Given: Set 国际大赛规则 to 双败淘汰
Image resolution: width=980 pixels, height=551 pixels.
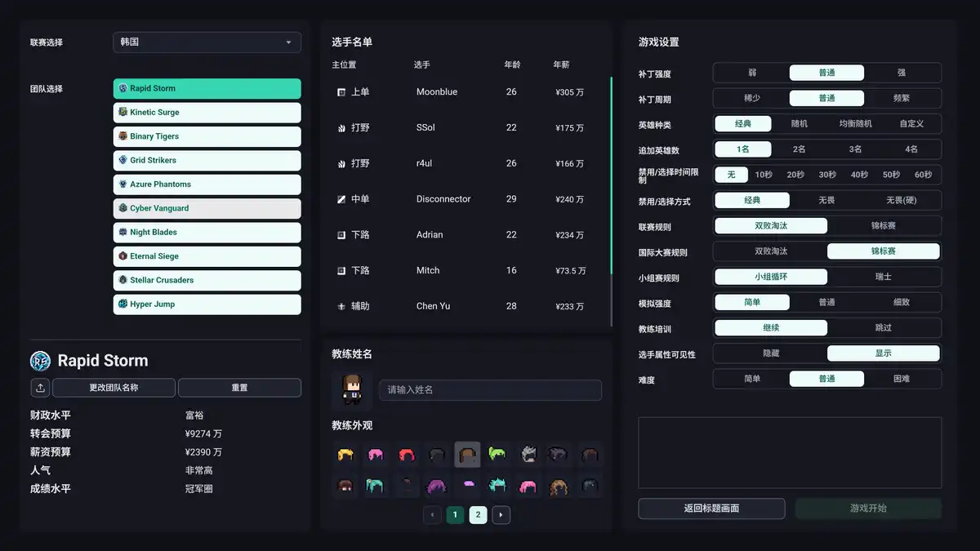Looking at the screenshot, I should (x=771, y=251).
